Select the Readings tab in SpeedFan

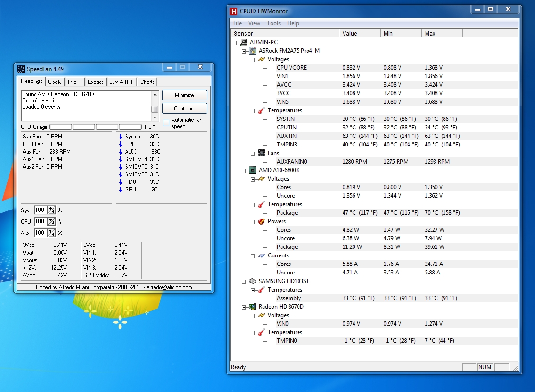click(31, 81)
